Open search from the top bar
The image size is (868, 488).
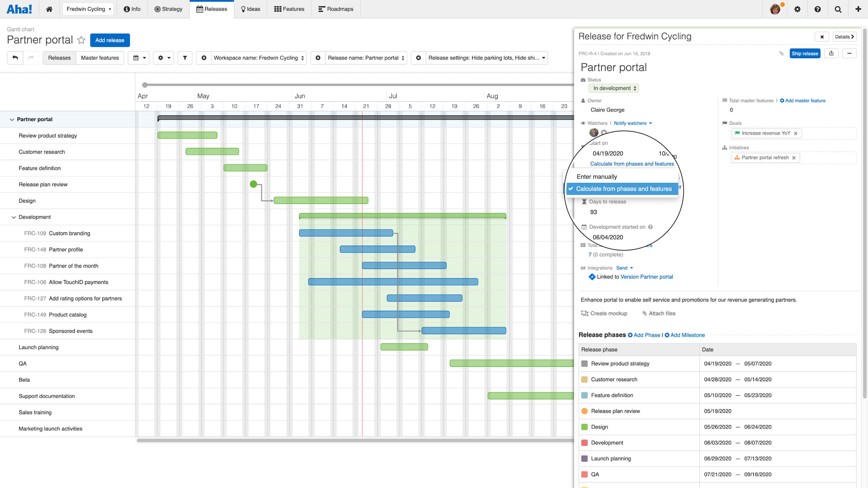tap(838, 9)
